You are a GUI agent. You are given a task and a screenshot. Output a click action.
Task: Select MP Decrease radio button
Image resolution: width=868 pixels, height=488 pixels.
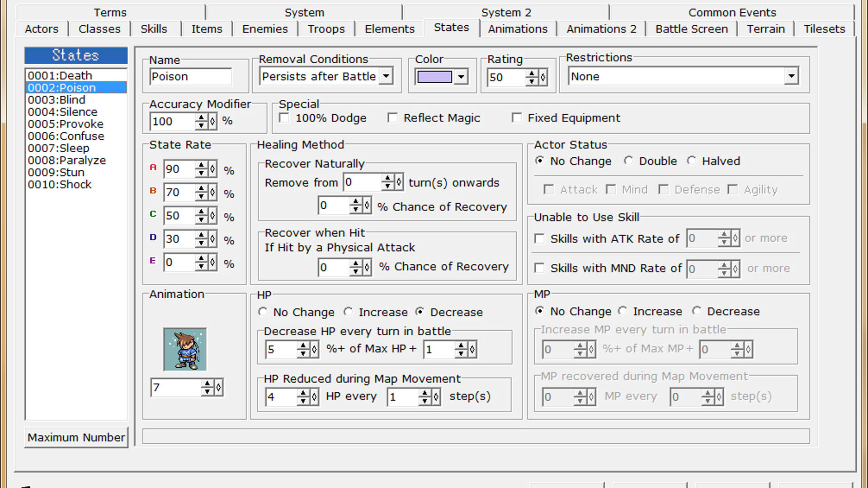(697, 311)
